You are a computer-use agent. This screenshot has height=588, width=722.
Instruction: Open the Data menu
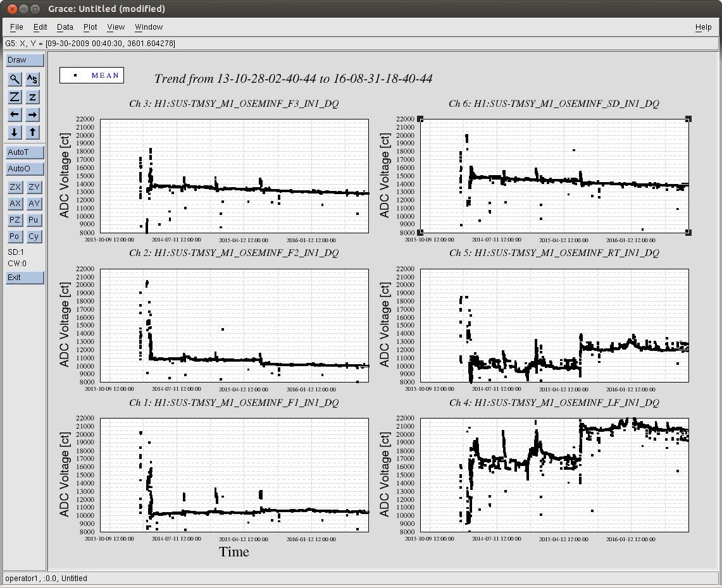[65, 27]
